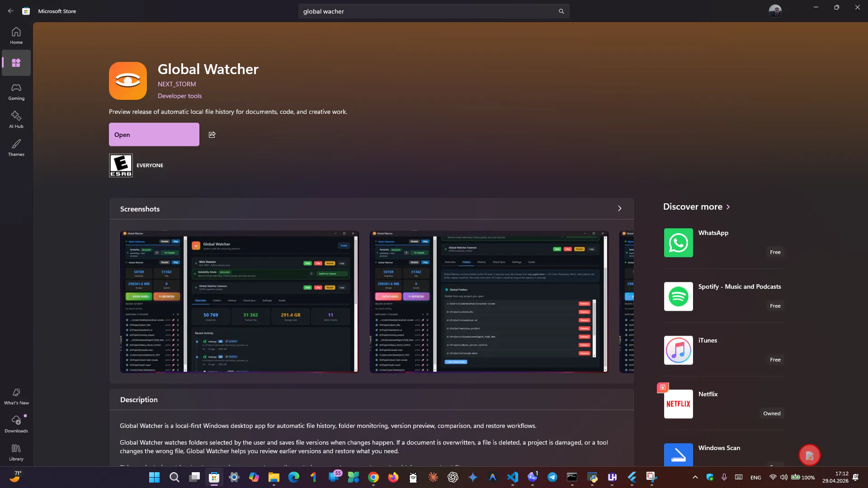The width and height of the screenshot is (868, 488).
Task: Click the search magnifier icon in the Store
Action: click(x=561, y=11)
